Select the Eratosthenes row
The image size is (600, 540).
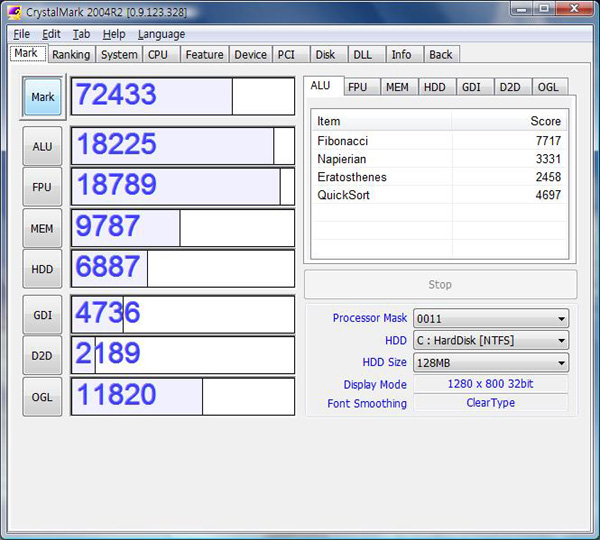point(439,177)
